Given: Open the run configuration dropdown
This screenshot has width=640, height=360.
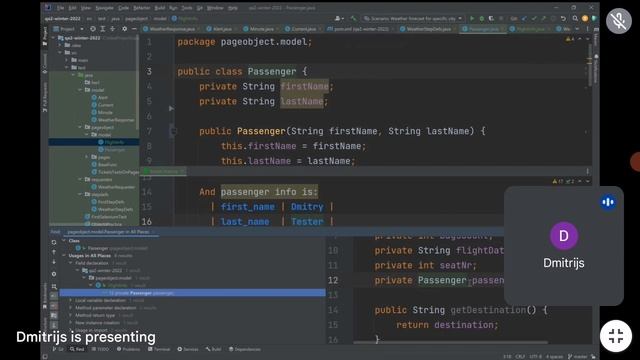Looking at the screenshot, I should [413, 18].
